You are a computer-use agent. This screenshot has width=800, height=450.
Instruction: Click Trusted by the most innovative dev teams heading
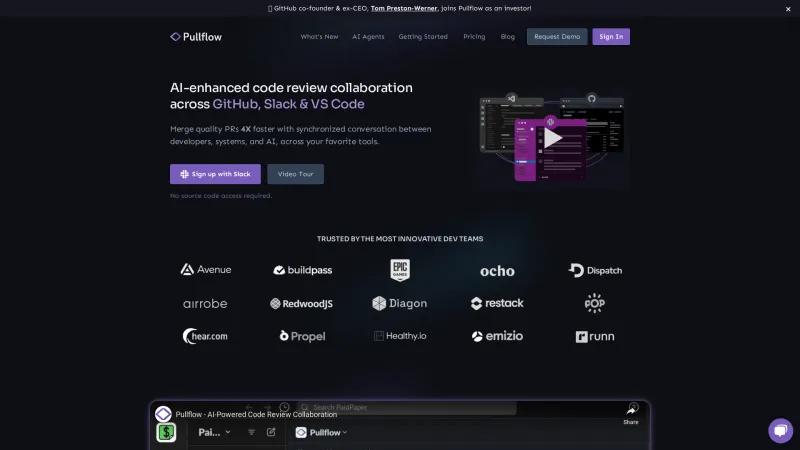[x=400, y=239]
